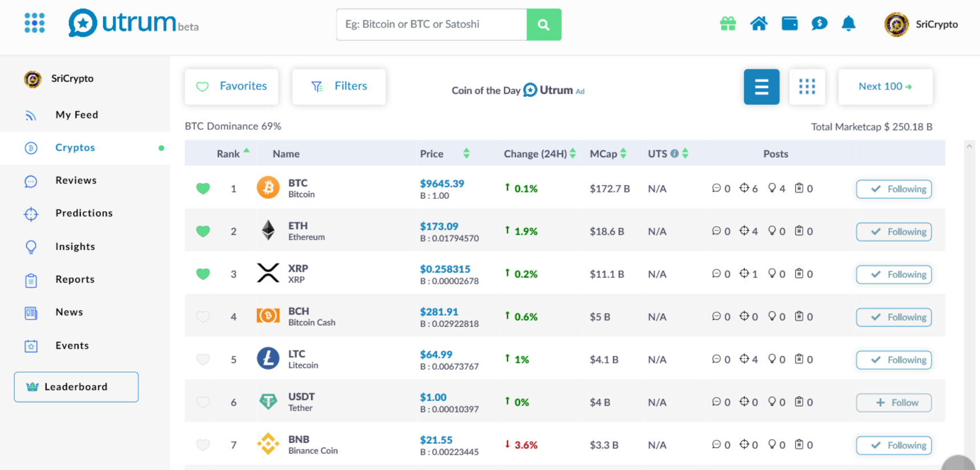This screenshot has height=470, width=980.
Task: Sort by MCap arrows
Action: [x=623, y=153]
